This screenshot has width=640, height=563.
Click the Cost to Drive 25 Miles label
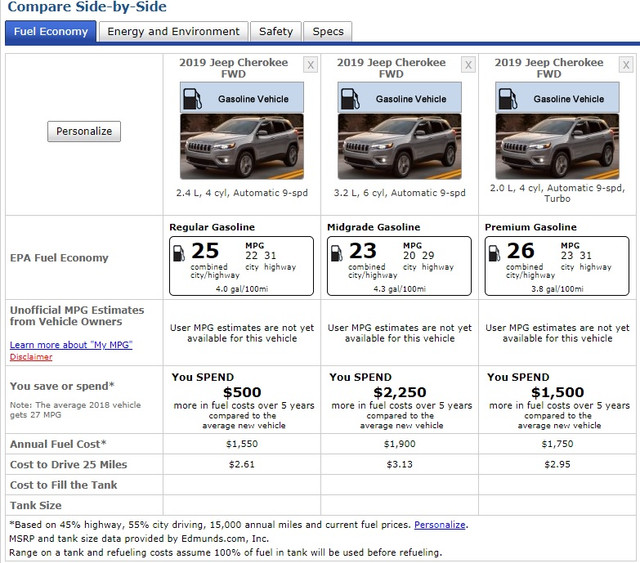[69, 464]
